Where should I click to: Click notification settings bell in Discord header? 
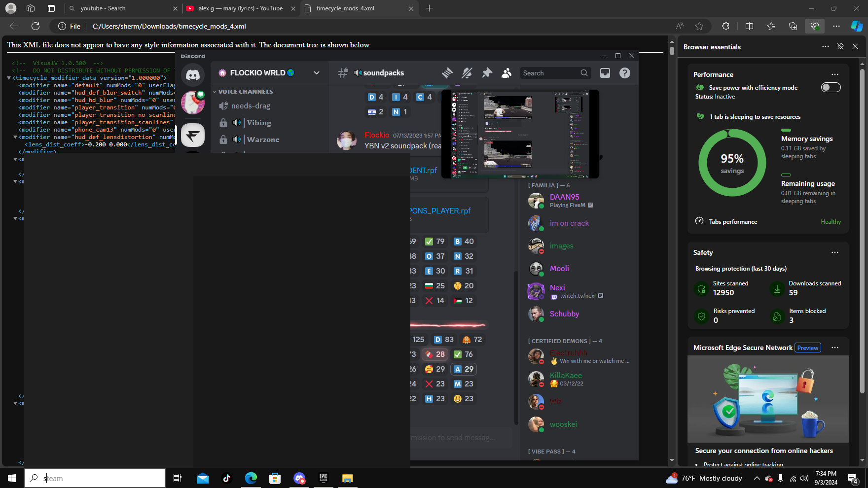tap(467, 73)
